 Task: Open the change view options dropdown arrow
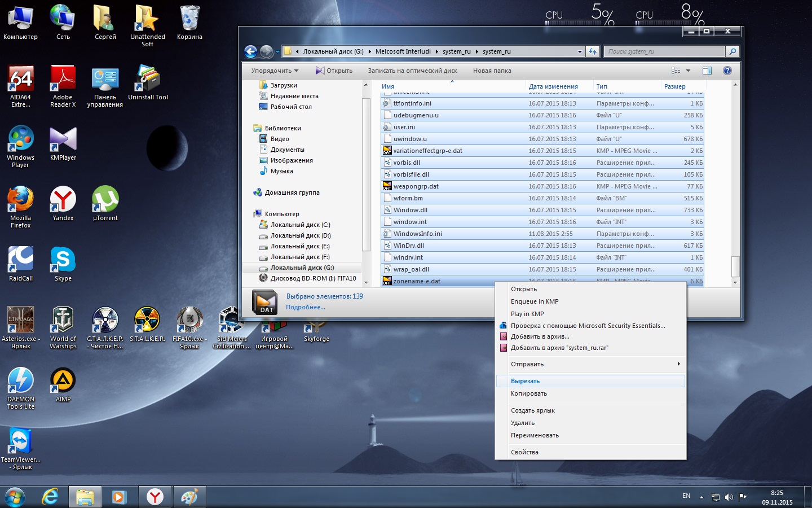(x=688, y=71)
